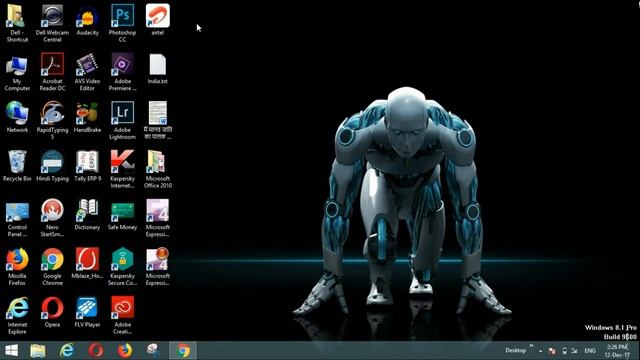
Task: Select the RapidTyping 5 icon
Action: pyautogui.click(x=52, y=113)
